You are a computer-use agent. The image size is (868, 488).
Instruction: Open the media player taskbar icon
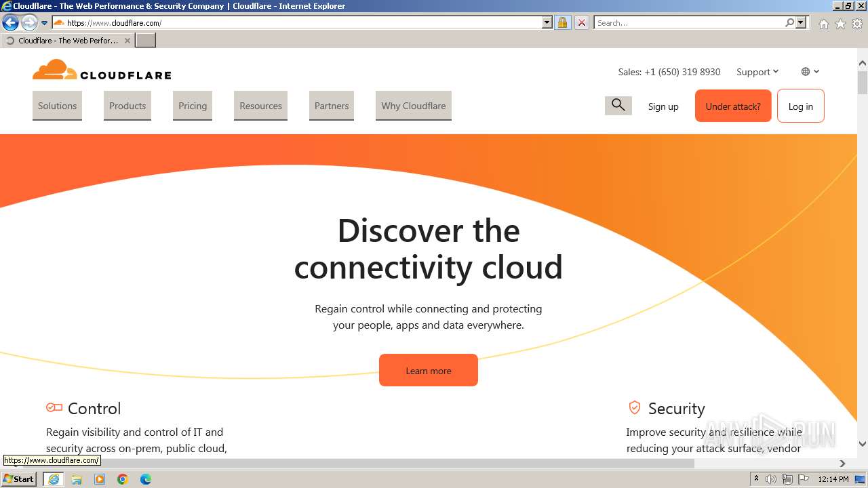click(100, 479)
